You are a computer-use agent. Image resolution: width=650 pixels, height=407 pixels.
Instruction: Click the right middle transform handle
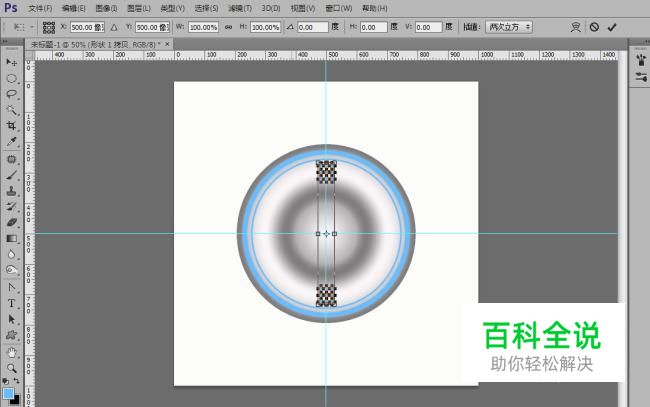click(335, 234)
